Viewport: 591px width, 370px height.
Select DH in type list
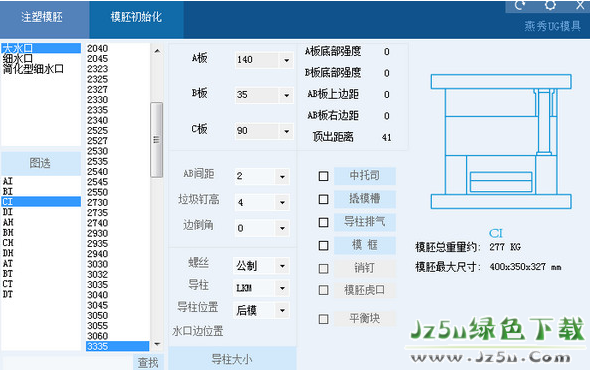tap(41, 253)
